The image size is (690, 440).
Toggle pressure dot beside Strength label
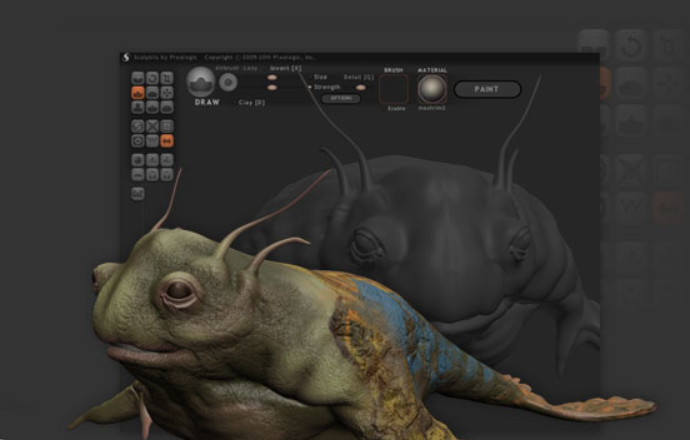click(x=310, y=87)
